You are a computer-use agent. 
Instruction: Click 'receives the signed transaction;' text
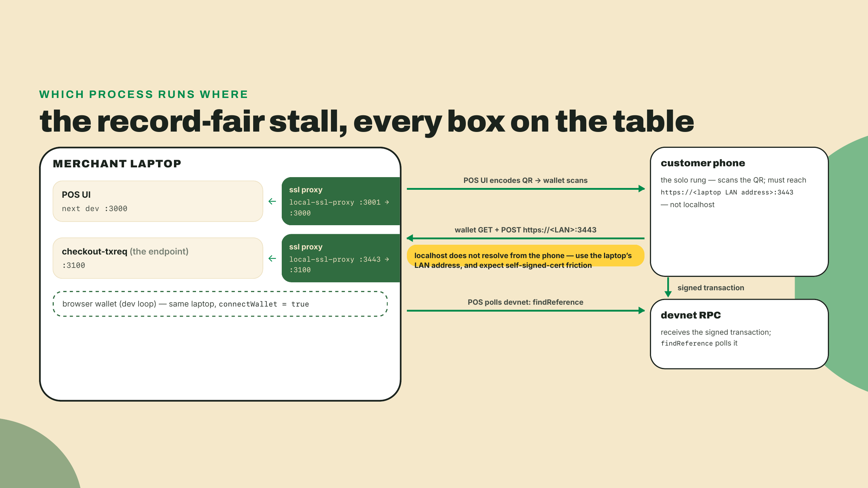click(716, 332)
